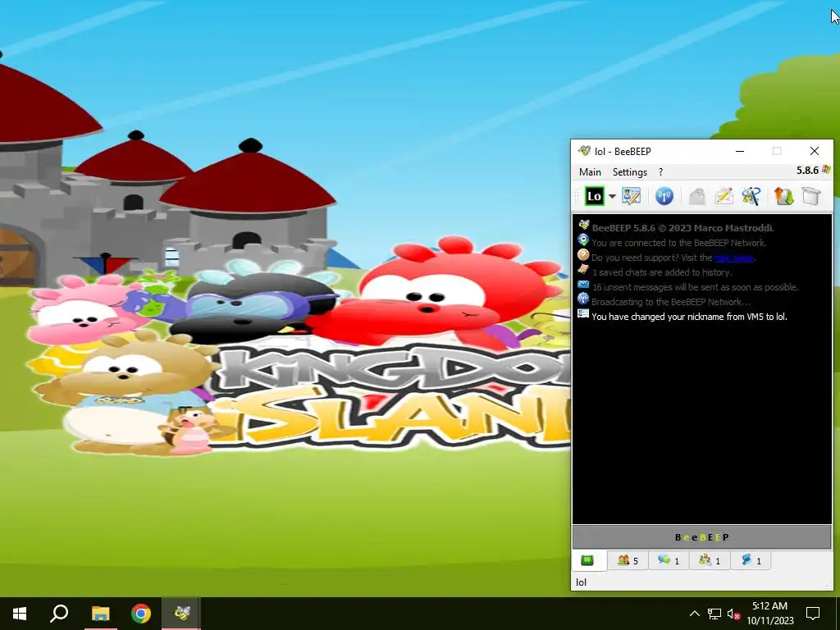Click the group chat tool icon

751,196
